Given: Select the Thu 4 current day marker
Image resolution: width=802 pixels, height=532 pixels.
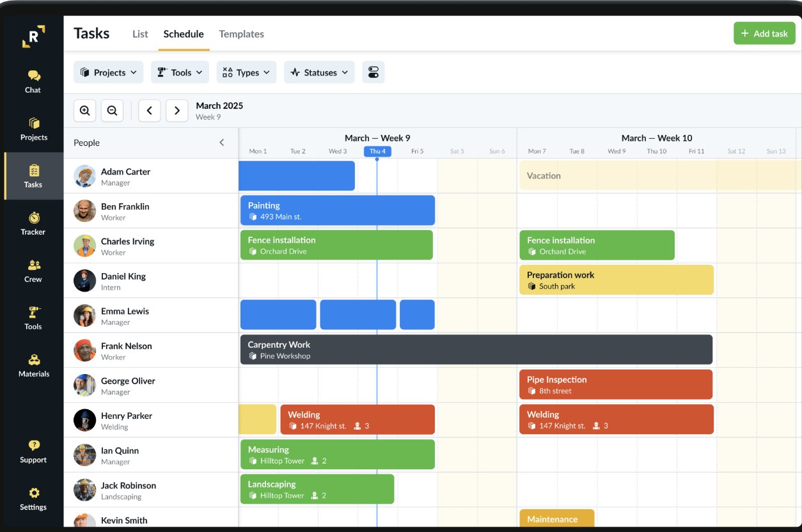Looking at the screenshot, I should point(377,152).
